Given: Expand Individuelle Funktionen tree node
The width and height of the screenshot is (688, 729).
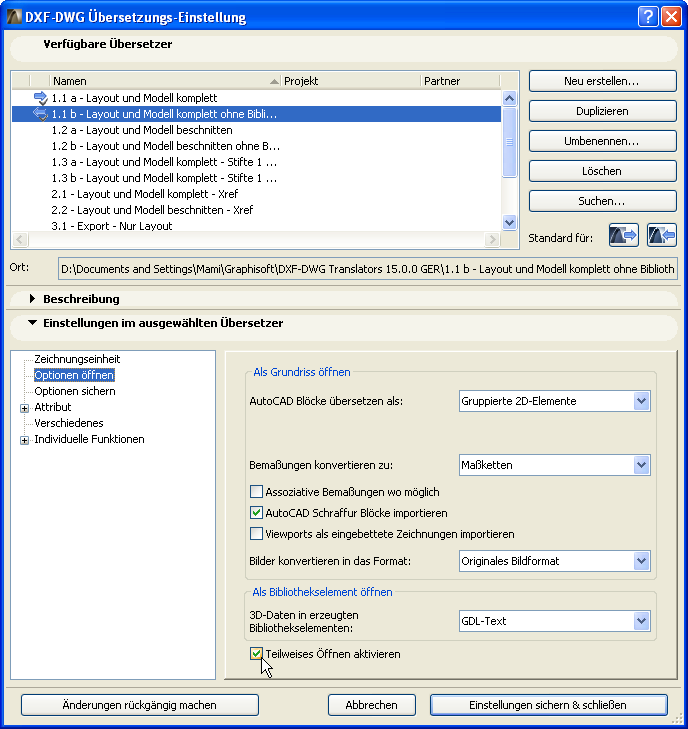Looking at the screenshot, I should 25,440.
